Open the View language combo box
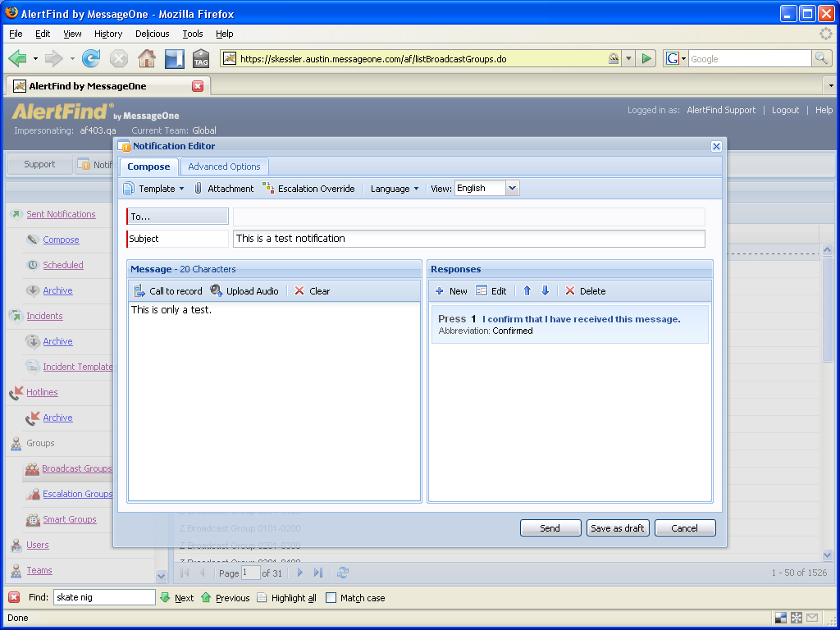This screenshot has width=840, height=630. [x=487, y=188]
